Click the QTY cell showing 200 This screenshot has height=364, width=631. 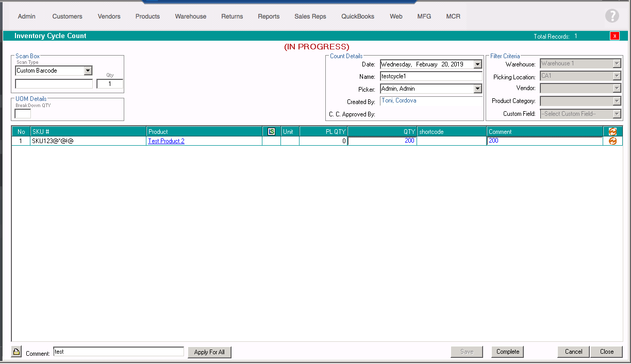click(382, 141)
